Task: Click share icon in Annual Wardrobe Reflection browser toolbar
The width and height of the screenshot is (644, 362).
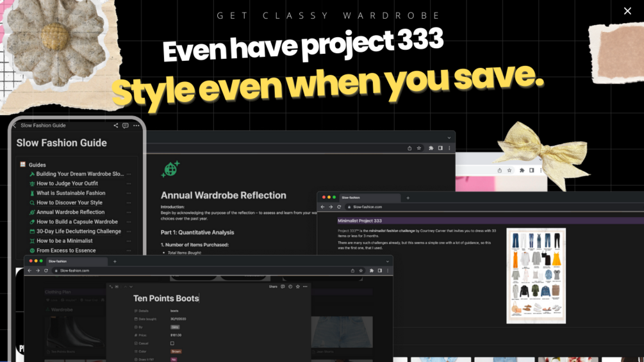Action: tap(409, 148)
